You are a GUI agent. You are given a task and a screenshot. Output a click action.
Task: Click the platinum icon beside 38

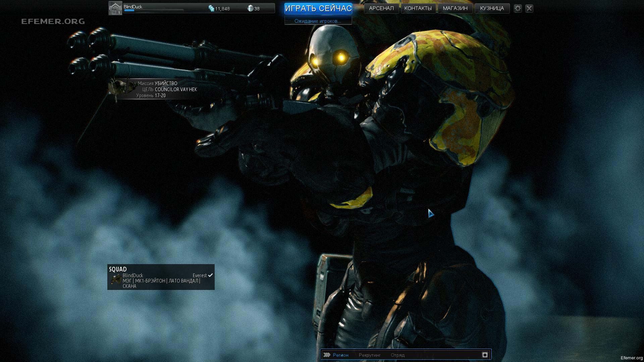(x=250, y=8)
